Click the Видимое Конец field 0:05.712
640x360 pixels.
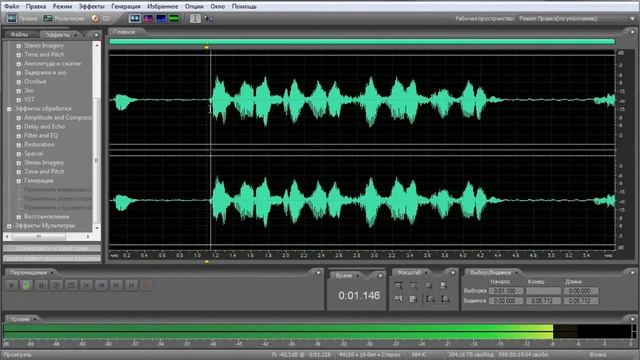[543, 301]
